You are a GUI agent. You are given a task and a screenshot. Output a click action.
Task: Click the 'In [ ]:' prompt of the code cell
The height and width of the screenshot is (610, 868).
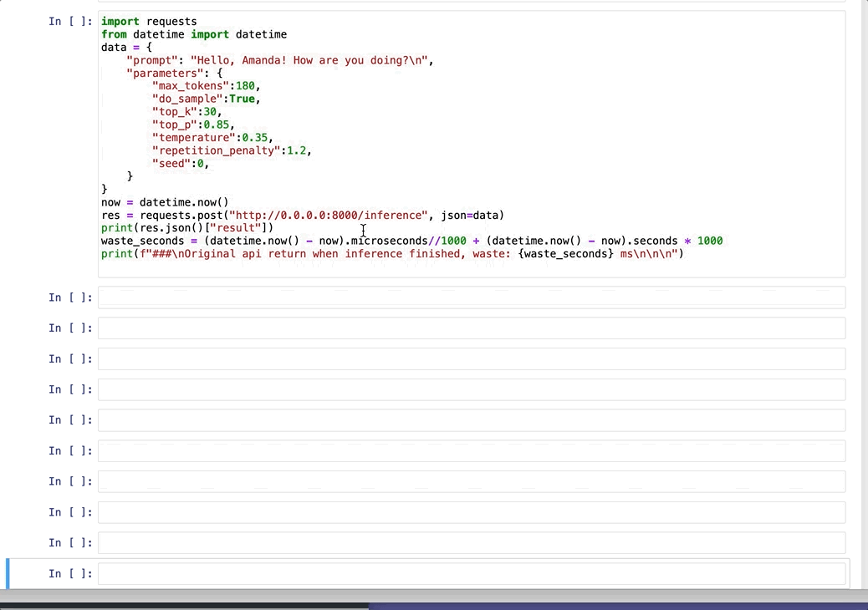70,22
